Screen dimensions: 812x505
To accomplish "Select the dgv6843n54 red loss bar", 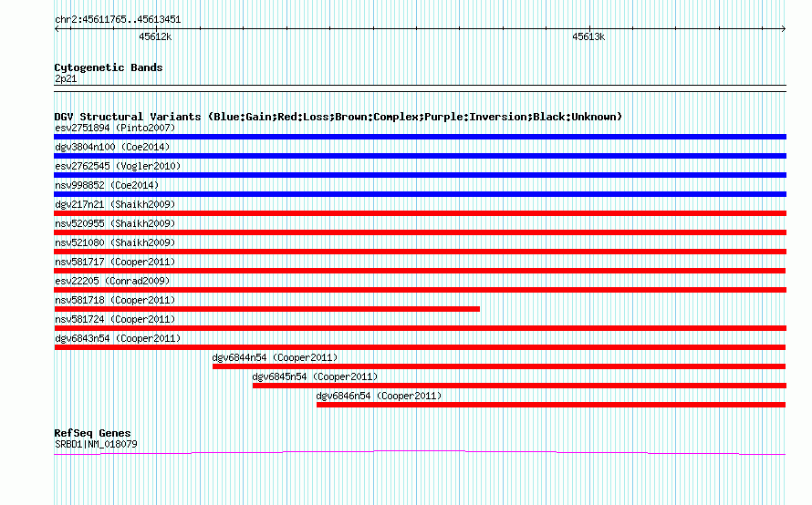I will click(x=420, y=347).
